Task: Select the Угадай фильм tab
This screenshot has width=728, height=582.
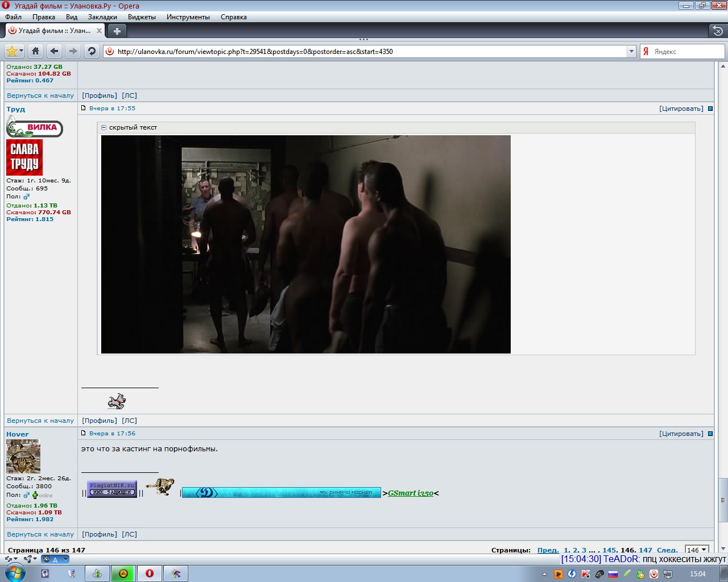Action: 55,31
